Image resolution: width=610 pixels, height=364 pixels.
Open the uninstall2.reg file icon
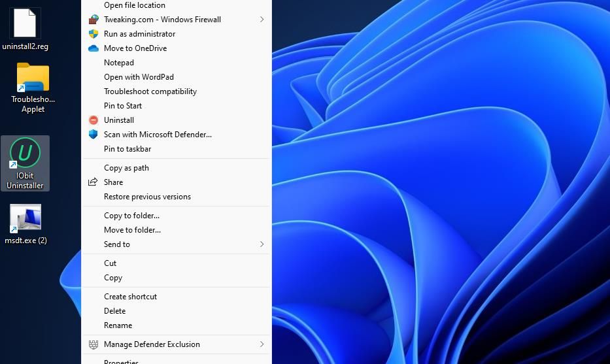pyautogui.click(x=25, y=24)
